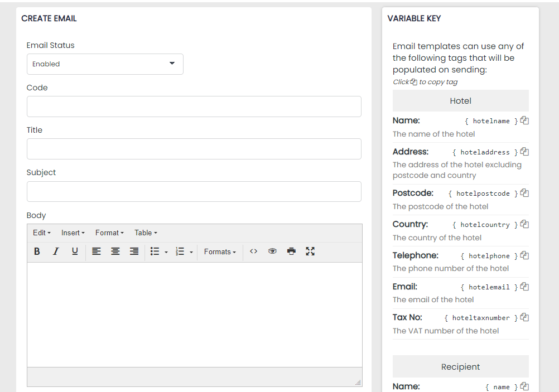Copy the hotelpostcode tag icon
Screen dimensions: 559x392
[524, 193]
